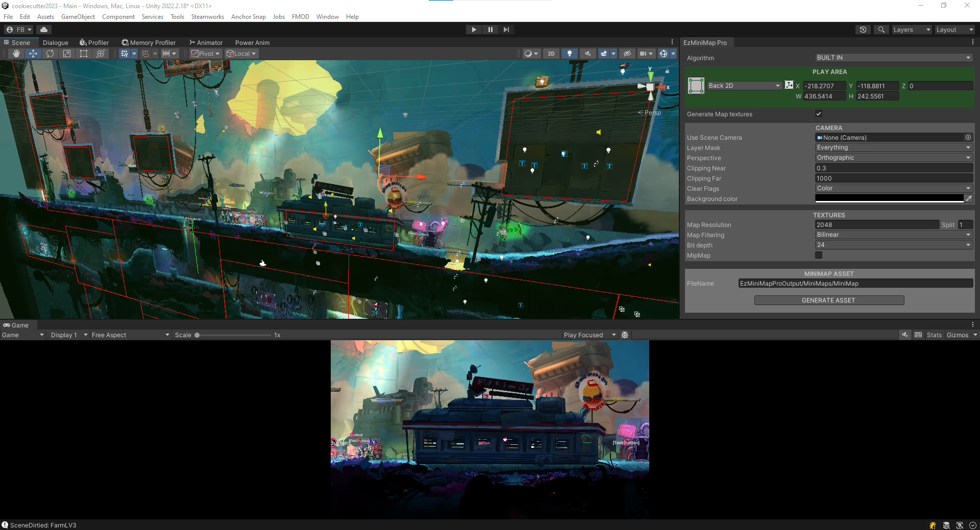Toggle the Generate Map textures checkbox

click(819, 114)
